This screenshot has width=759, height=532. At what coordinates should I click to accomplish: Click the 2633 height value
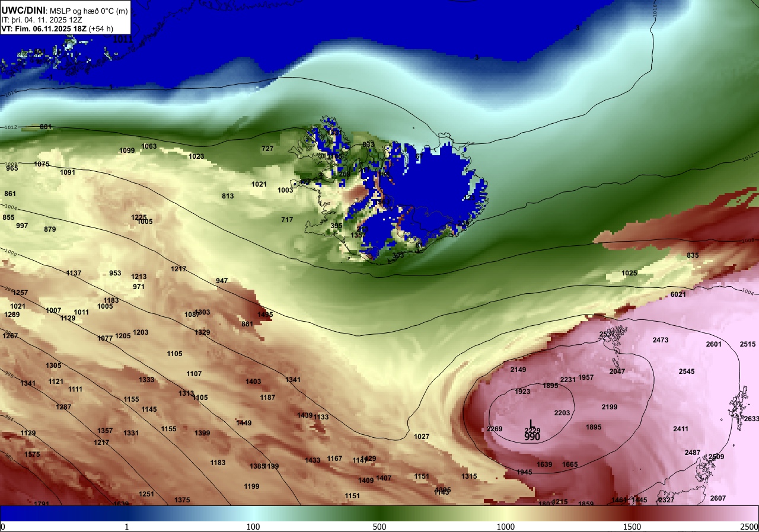751,419
